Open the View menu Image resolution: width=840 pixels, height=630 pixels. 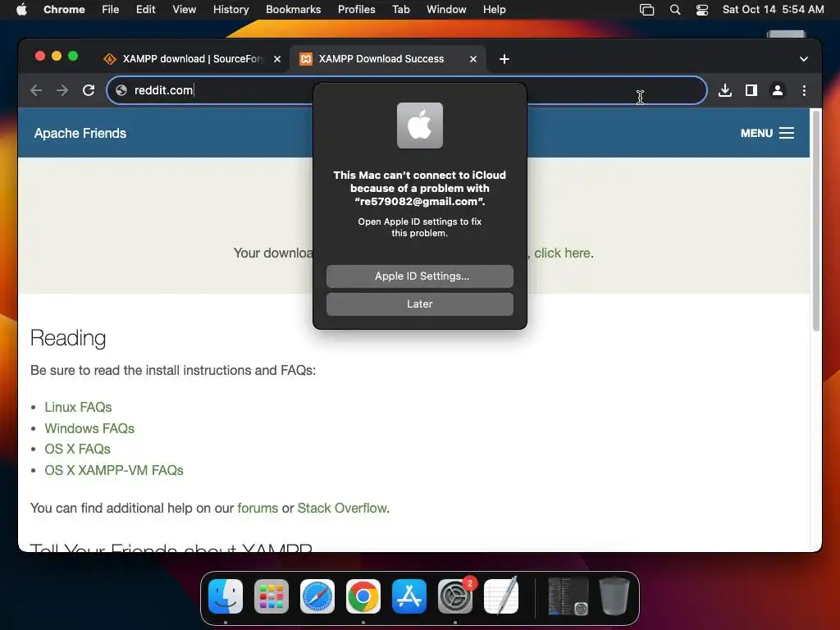click(184, 10)
